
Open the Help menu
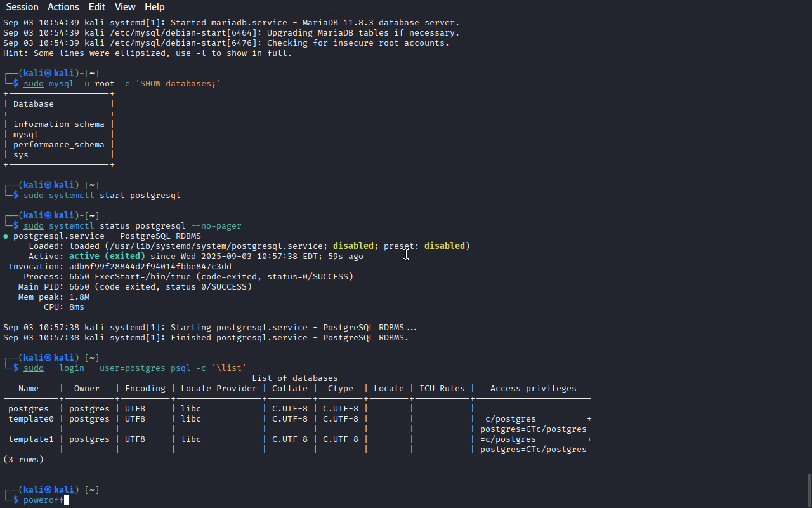[155, 7]
